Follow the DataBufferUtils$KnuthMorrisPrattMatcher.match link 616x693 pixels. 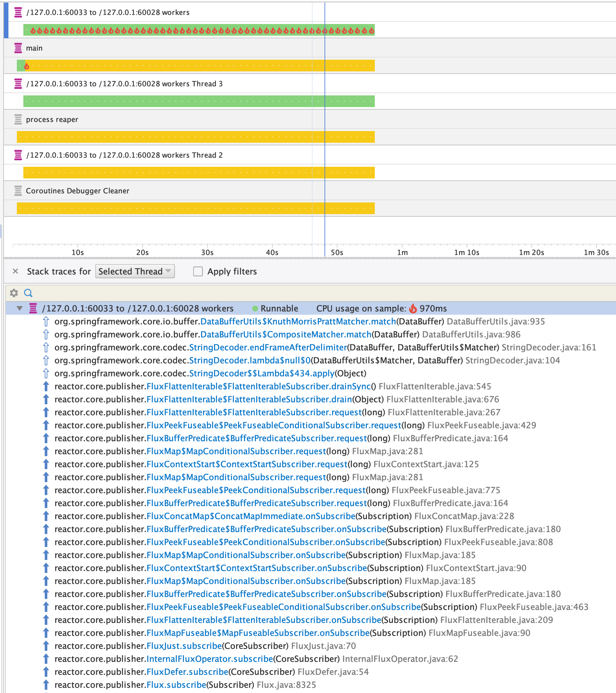coord(298,322)
